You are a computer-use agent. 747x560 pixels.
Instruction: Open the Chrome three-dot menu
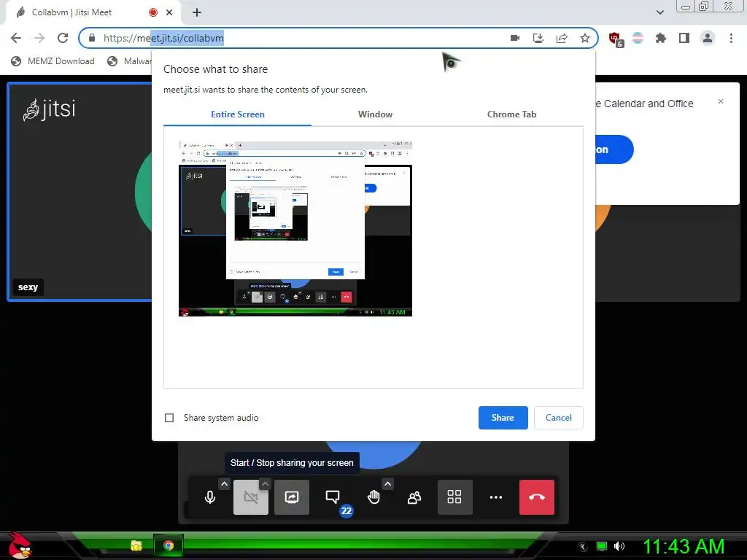pyautogui.click(x=731, y=38)
